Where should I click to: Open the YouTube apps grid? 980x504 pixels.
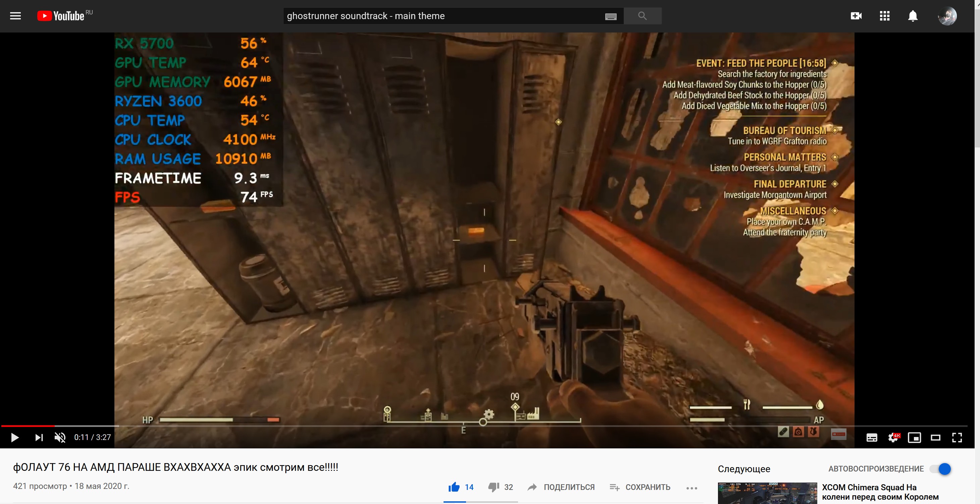[x=884, y=16]
